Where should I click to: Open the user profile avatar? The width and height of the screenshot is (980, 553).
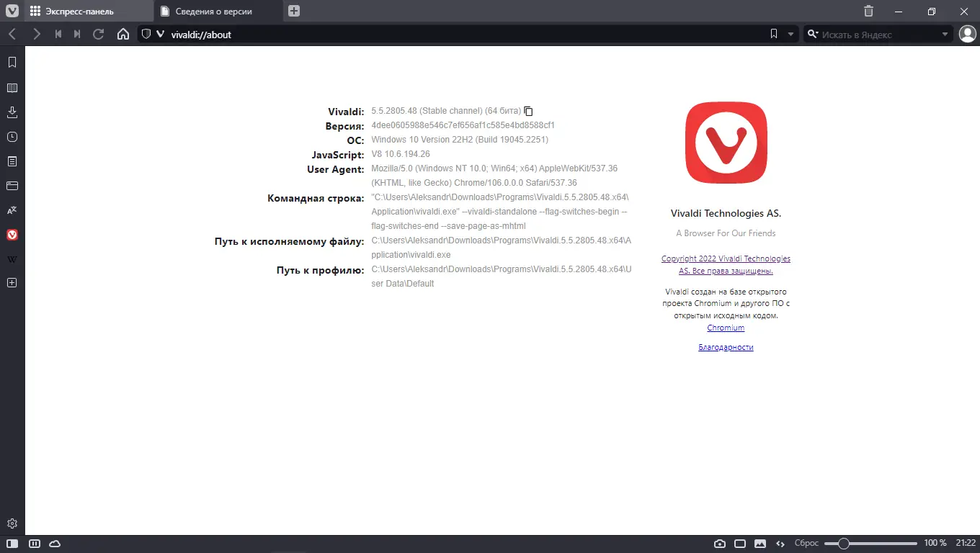[967, 34]
